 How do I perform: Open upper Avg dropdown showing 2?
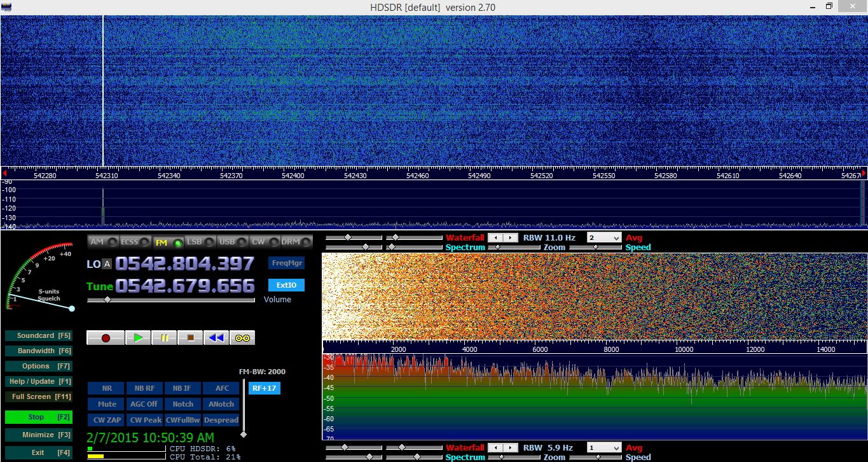[603, 237]
